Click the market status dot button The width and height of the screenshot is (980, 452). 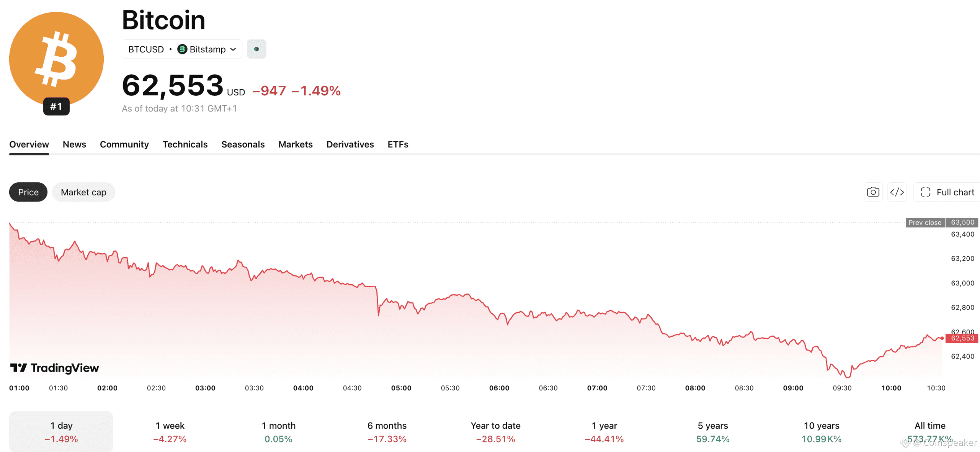(x=256, y=49)
